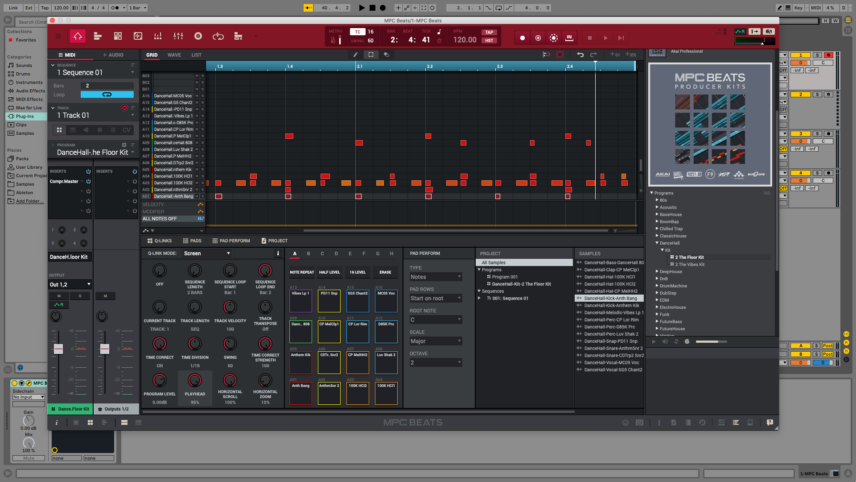Open Program Edit pads-grid icon

tap(118, 37)
